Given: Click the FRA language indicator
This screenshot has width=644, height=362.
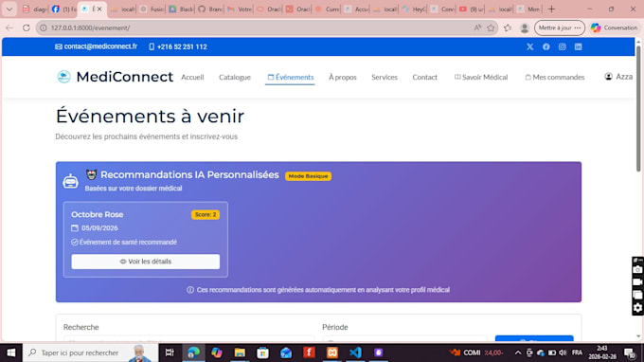Looking at the screenshot, I should [577, 353].
